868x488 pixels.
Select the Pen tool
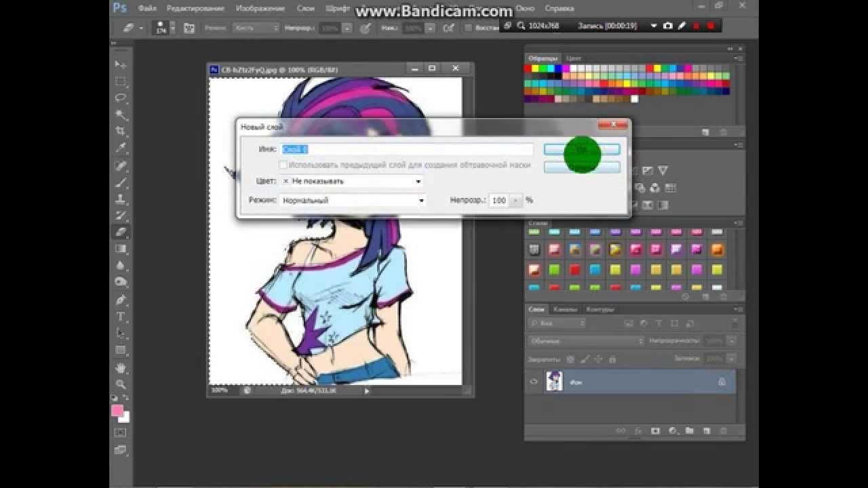[x=121, y=300]
